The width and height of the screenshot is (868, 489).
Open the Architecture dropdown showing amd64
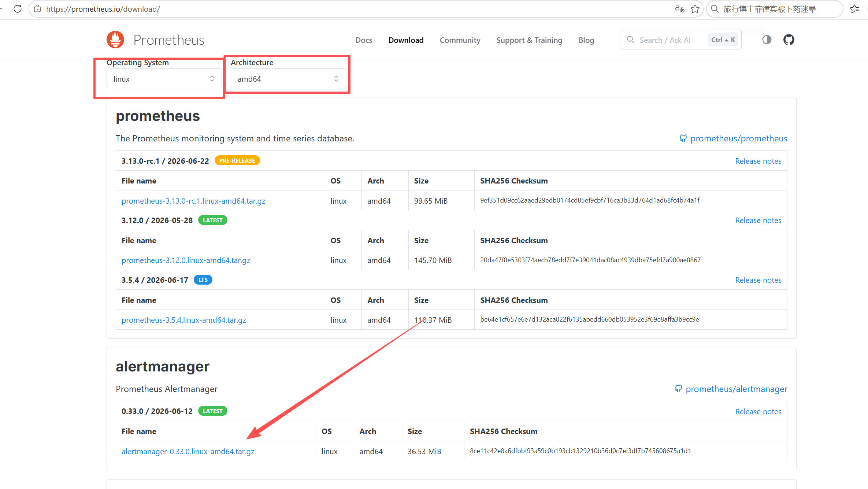(x=288, y=79)
